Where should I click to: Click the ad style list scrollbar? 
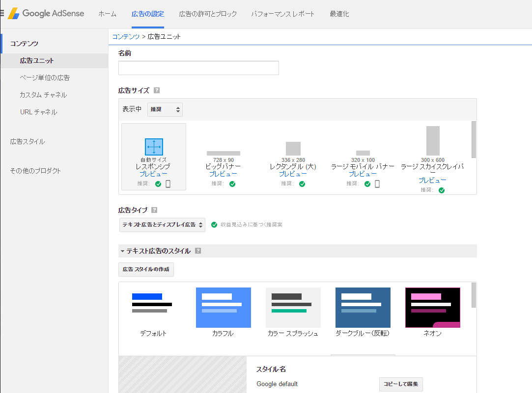click(474, 295)
